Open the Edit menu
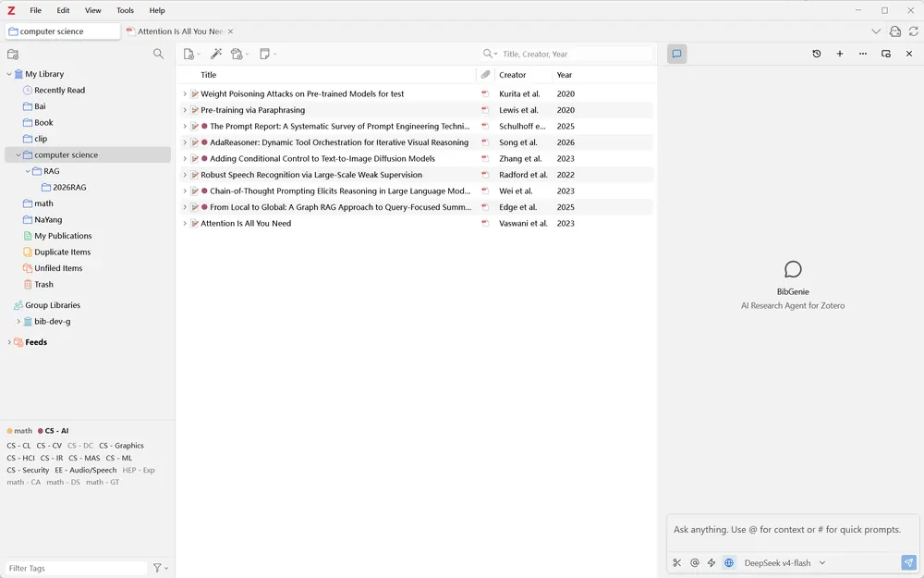The width and height of the screenshot is (924, 578). (x=63, y=10)
